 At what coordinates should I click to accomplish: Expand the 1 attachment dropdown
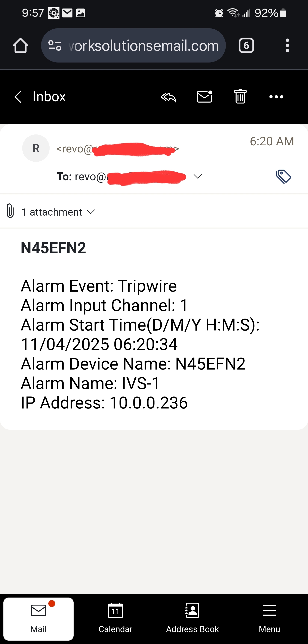point(58,212)
